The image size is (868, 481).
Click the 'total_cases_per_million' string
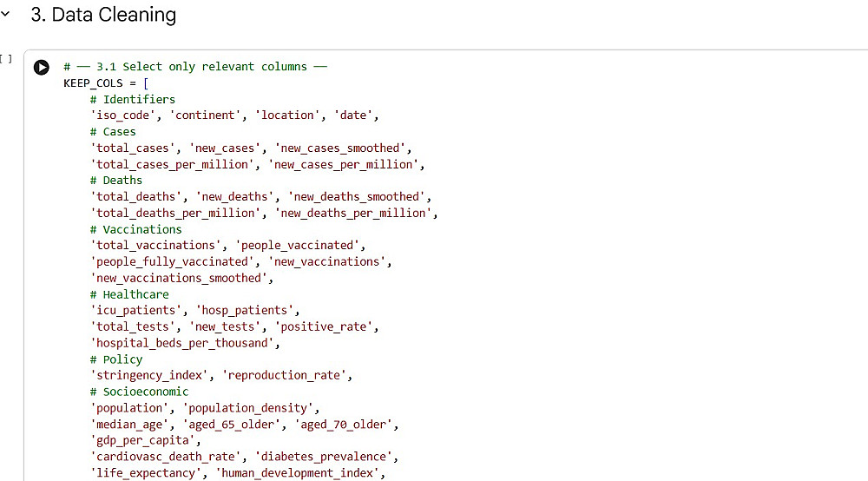tap(172, 164)
